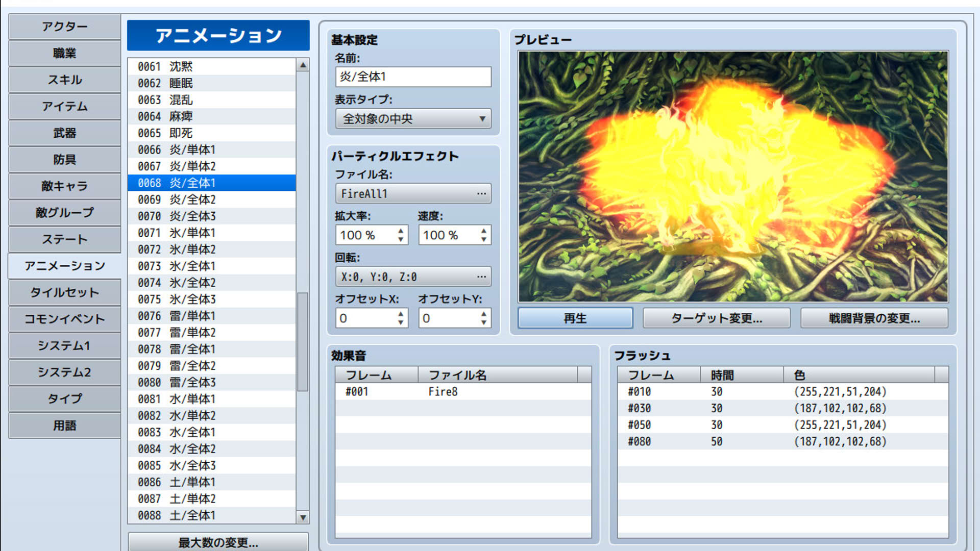Screen dimensions: 980x551
Task: Open the 用語 tab
Action: 65,425
